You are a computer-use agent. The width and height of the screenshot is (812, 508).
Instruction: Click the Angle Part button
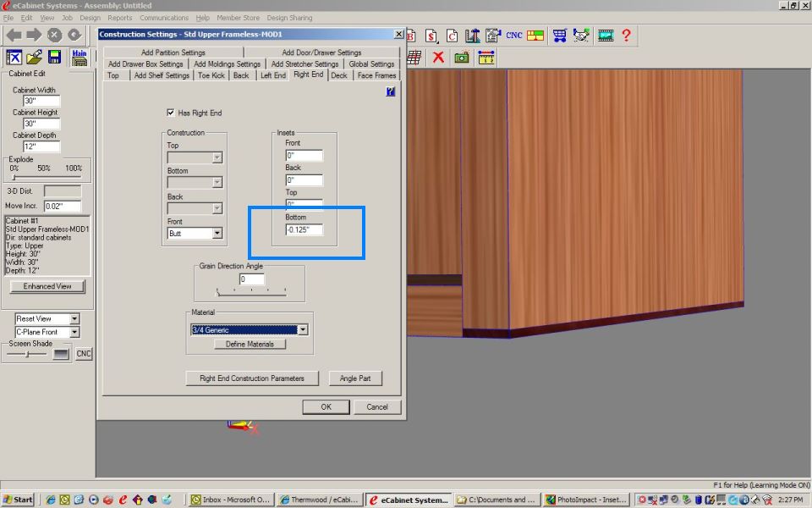355,378
